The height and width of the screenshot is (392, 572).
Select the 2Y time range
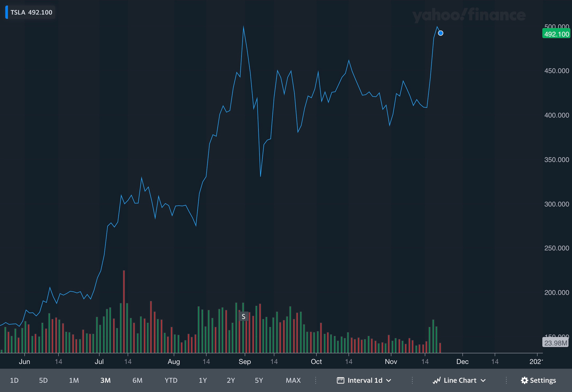[231, 380]
